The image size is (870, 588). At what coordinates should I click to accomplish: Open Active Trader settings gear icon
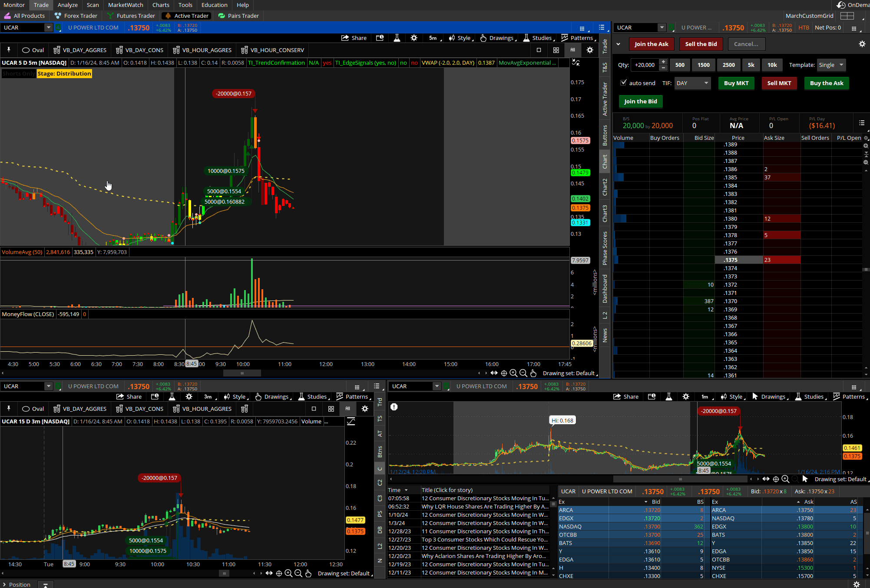862,44
